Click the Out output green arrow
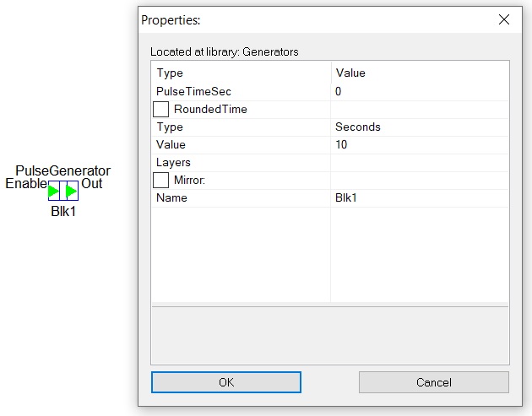Image resolution: width=532 pixels, height=416 pixels. coord(71,192)
